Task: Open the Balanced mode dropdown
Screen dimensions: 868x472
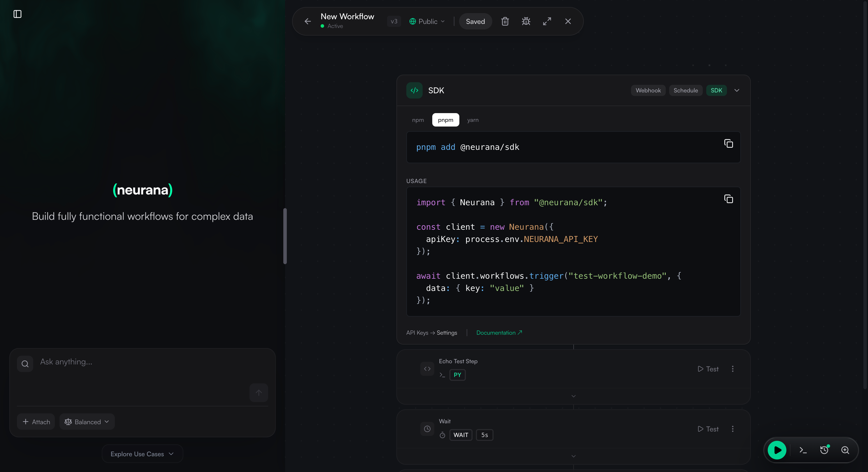Action: coord(87,422)
